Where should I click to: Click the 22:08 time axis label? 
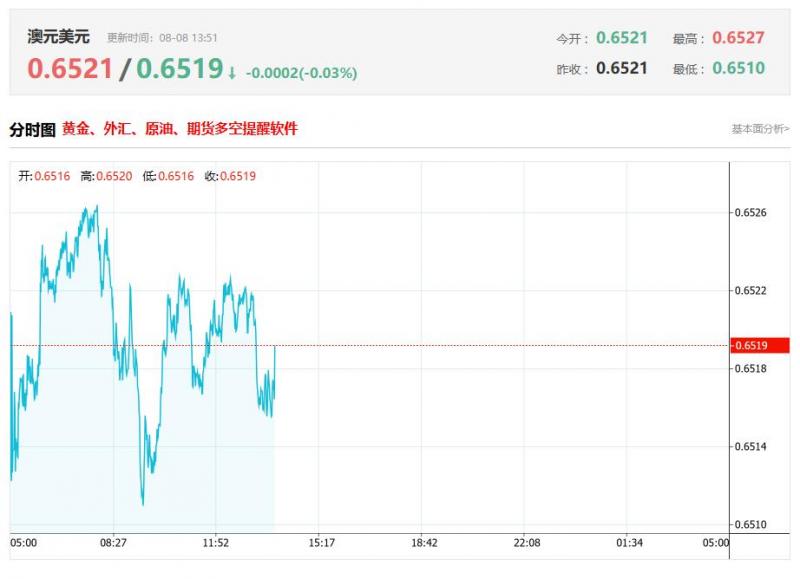527,543
